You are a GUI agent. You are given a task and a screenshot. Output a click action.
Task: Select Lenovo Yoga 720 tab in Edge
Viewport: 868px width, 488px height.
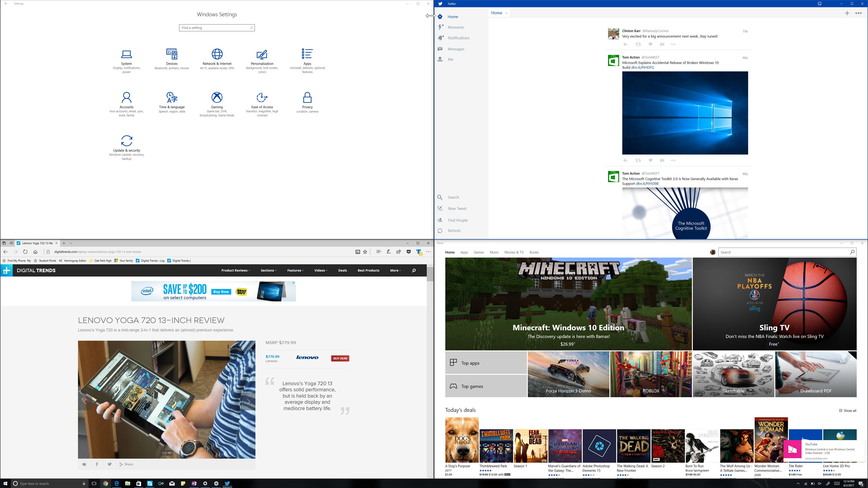pos(37,243)
